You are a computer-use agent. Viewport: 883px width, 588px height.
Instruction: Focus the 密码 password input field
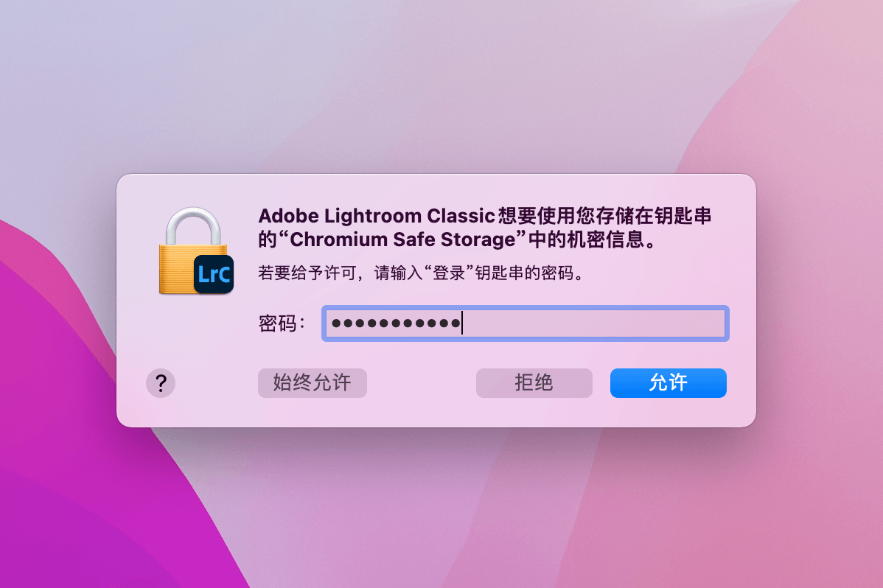point(524,323)
